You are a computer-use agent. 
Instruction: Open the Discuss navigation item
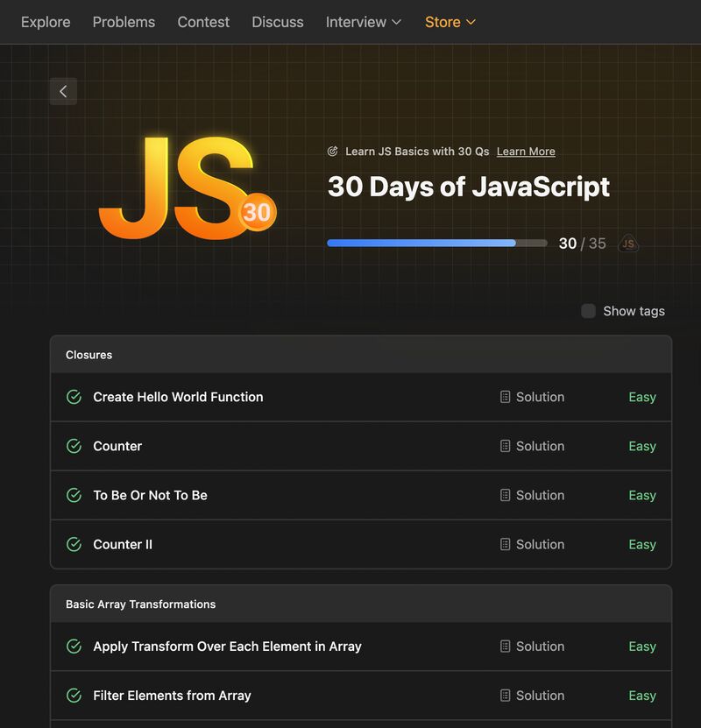[278, 22]
